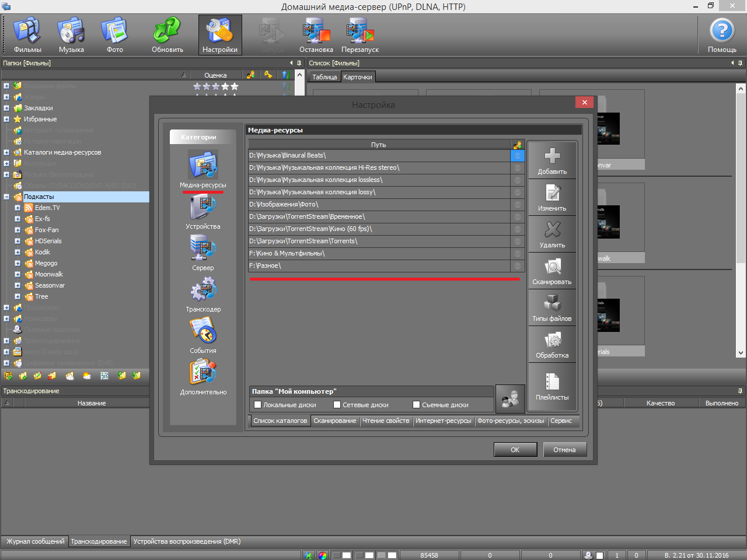The image size is (747, 560).
Task: Collapse the Подкасты tree node
Action: (6, 197)
